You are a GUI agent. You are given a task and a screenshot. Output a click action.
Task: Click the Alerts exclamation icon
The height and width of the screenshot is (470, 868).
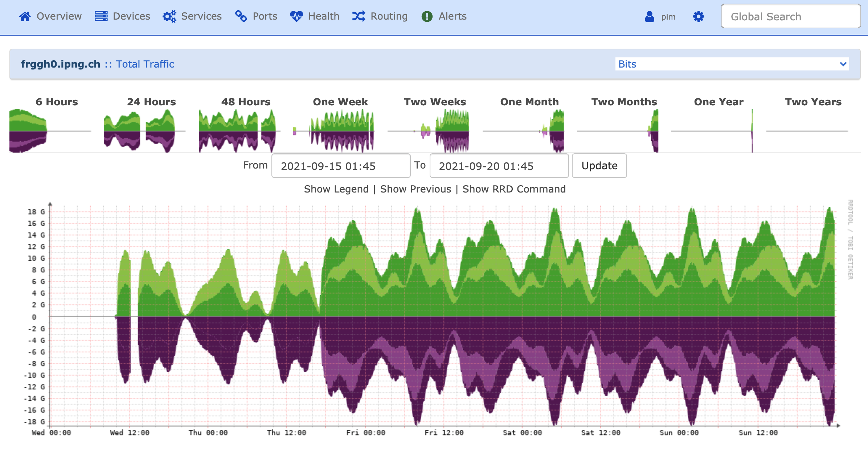click(427, 16)
